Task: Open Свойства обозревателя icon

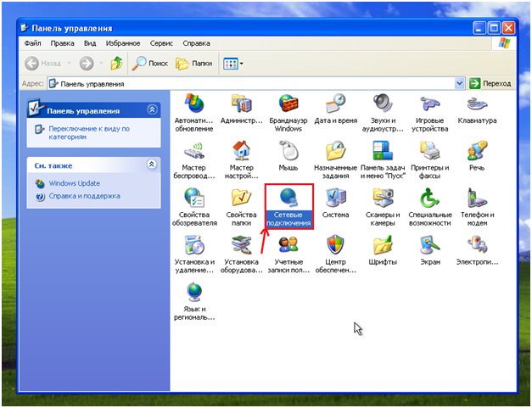Action: pyautogui.click(x=194, y=207)
